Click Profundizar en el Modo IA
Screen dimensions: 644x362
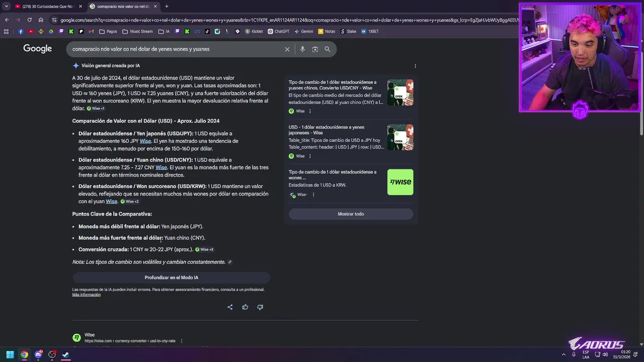coord(172,278)
